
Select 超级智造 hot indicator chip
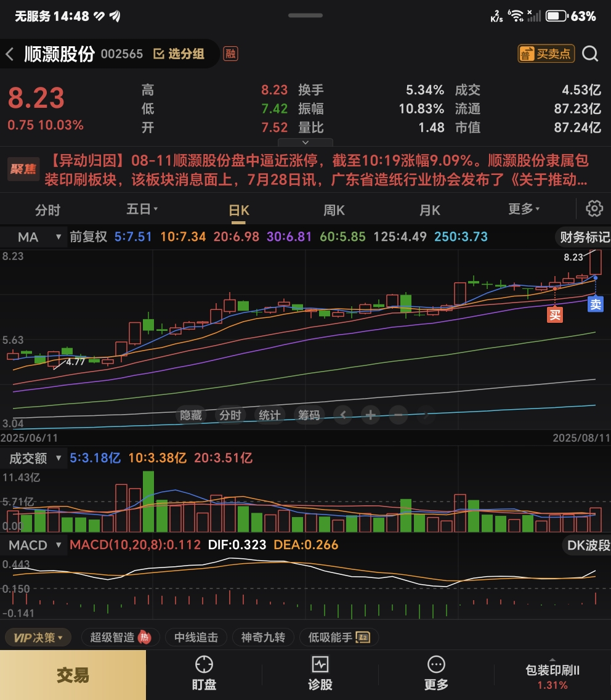pos(120,637)
